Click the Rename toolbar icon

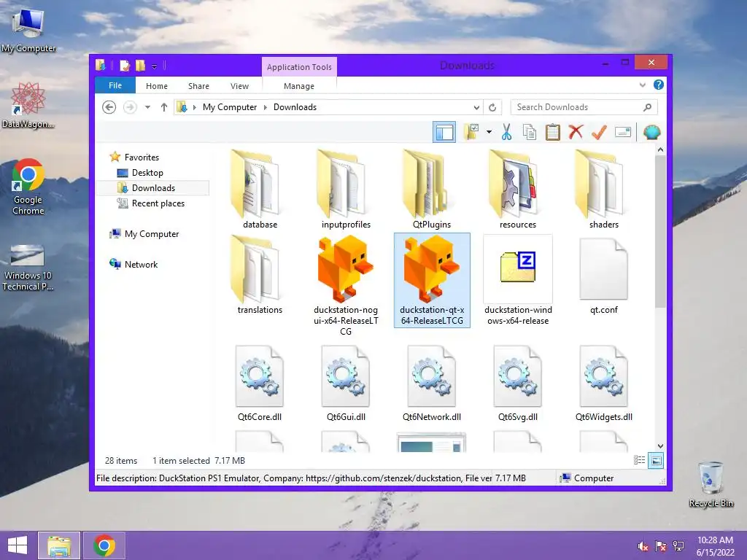[623, 132]
